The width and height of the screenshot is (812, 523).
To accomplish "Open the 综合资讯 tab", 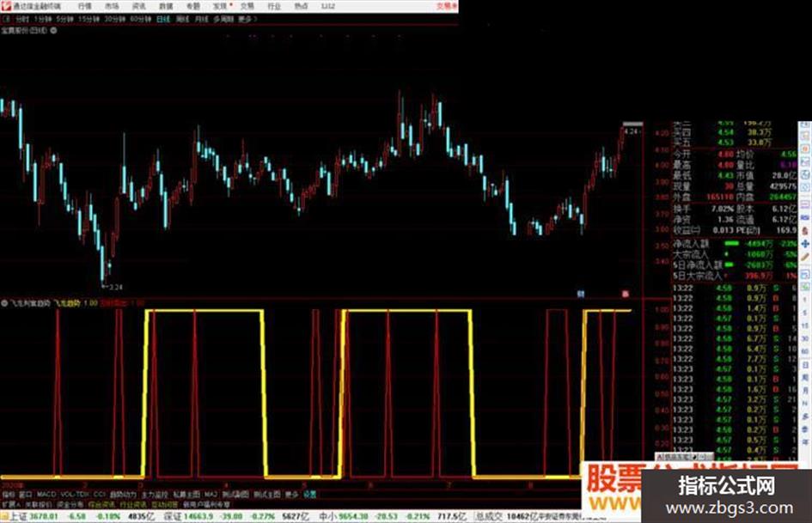I will click(101, 504).
